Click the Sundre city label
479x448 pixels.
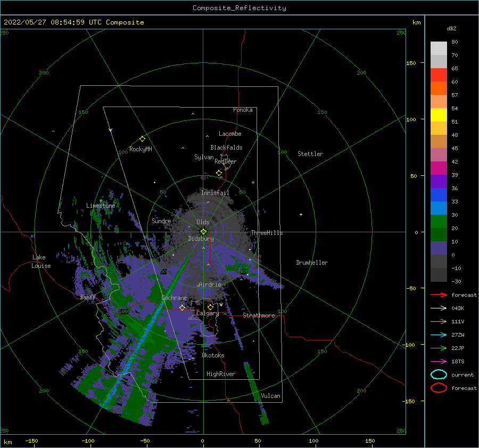tap(161, 221)
